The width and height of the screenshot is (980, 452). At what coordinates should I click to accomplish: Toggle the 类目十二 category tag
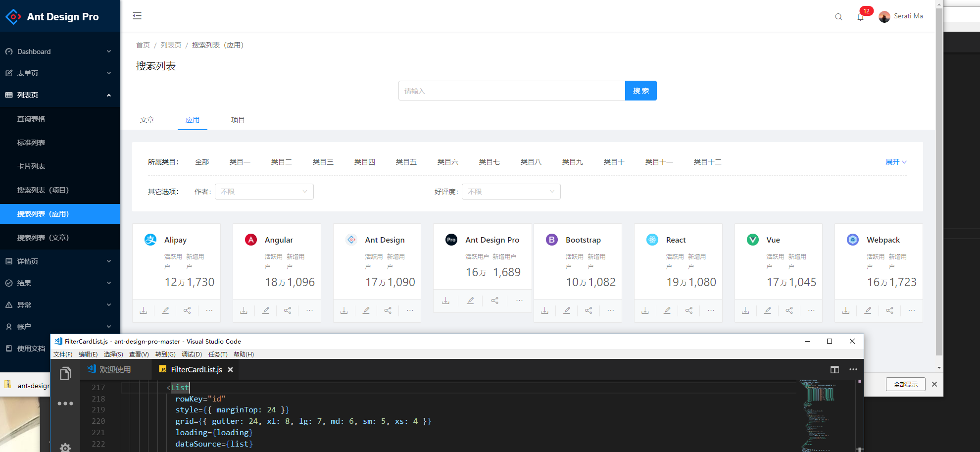point(708,162)
